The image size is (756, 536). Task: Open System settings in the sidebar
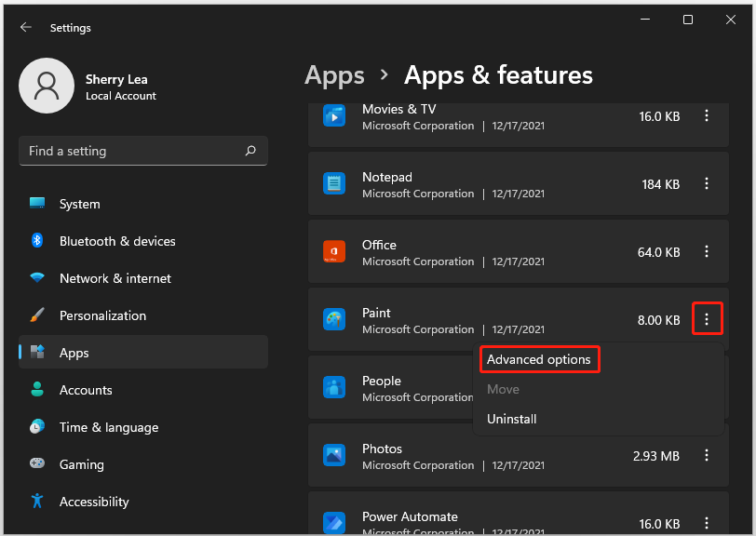(x=79, y=204)
